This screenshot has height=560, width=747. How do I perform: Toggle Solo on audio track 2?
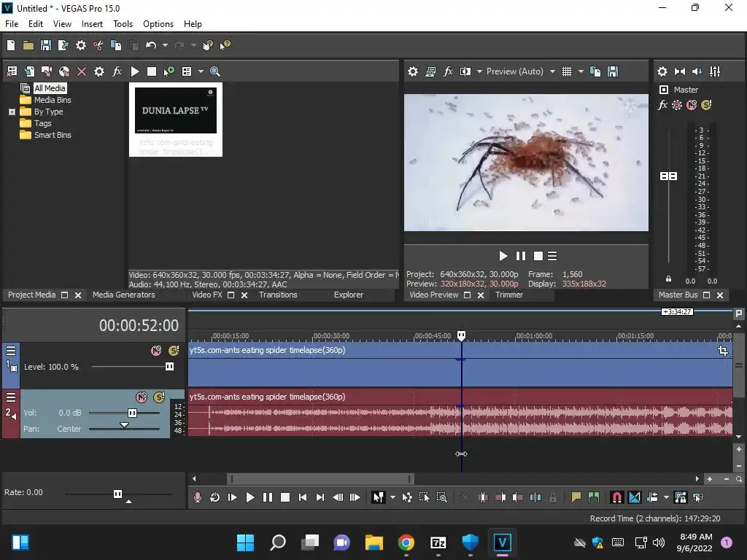(x=159, y=397)
